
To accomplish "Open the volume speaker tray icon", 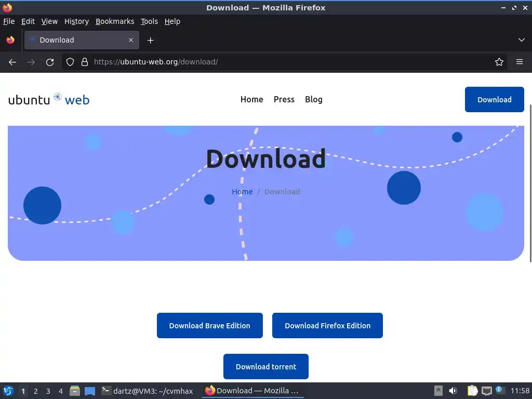I will point(453,391).
